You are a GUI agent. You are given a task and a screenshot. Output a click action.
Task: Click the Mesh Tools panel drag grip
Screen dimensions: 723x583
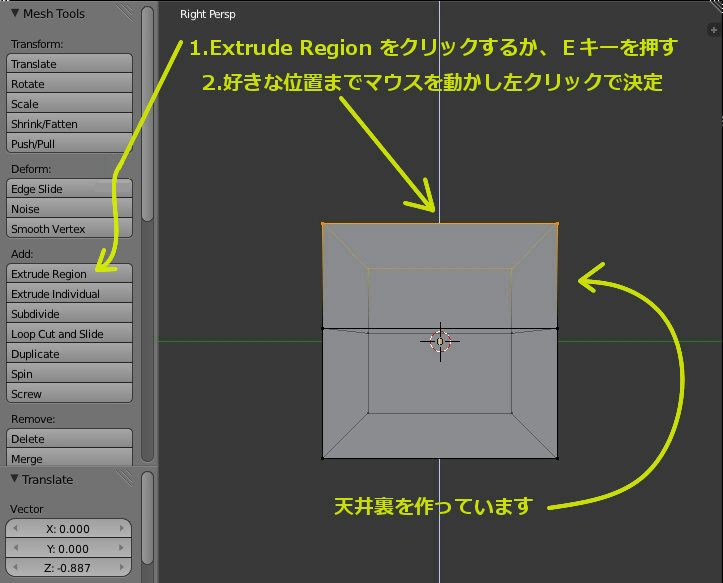(124, 13)
